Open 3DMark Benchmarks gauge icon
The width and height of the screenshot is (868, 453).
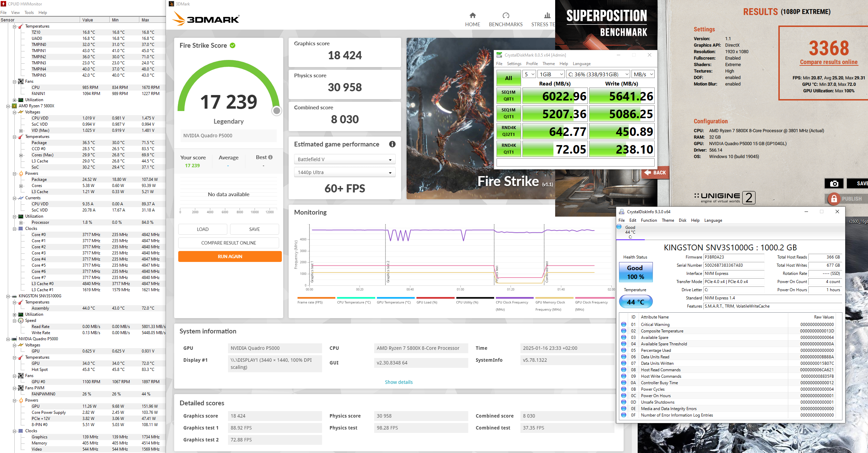[506, 15]
